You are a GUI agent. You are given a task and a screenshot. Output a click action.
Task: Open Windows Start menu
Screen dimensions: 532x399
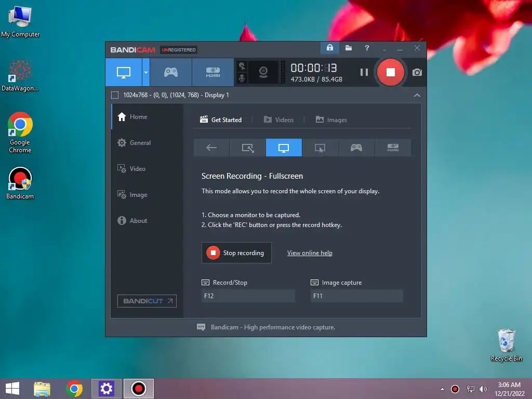[x=12, y=389]
